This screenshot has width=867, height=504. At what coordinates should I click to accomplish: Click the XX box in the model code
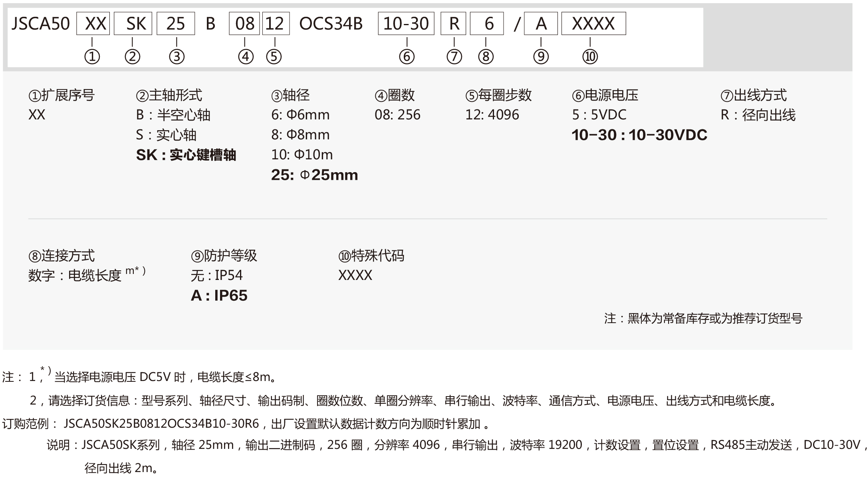(x=93, y=24)
